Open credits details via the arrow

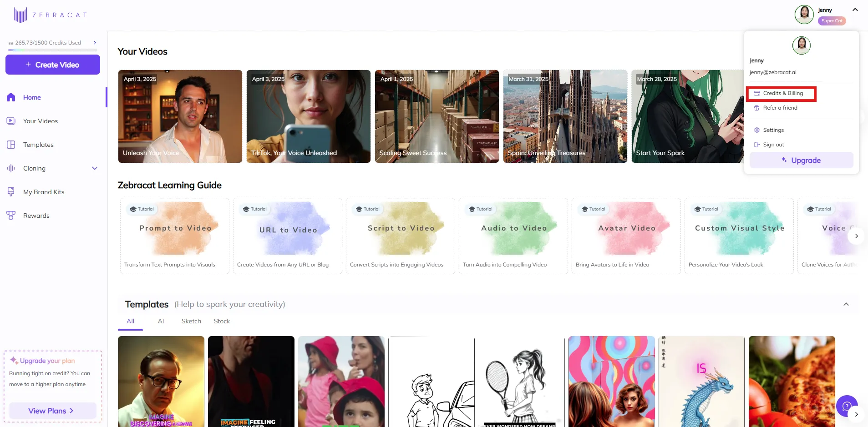95,43
